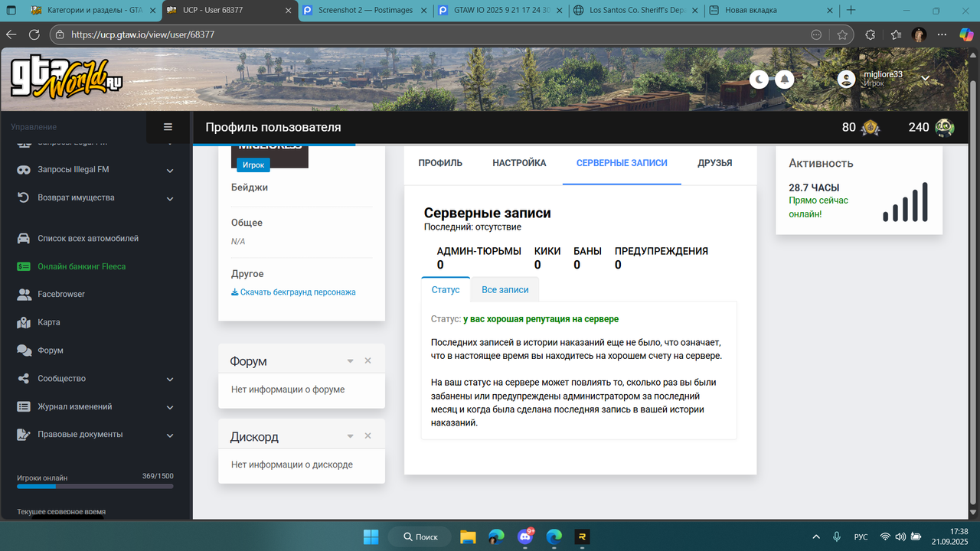Click the Игроки онлайн progress bar
The width and height of the screenshot is (980, 551).
coord(95,486)
